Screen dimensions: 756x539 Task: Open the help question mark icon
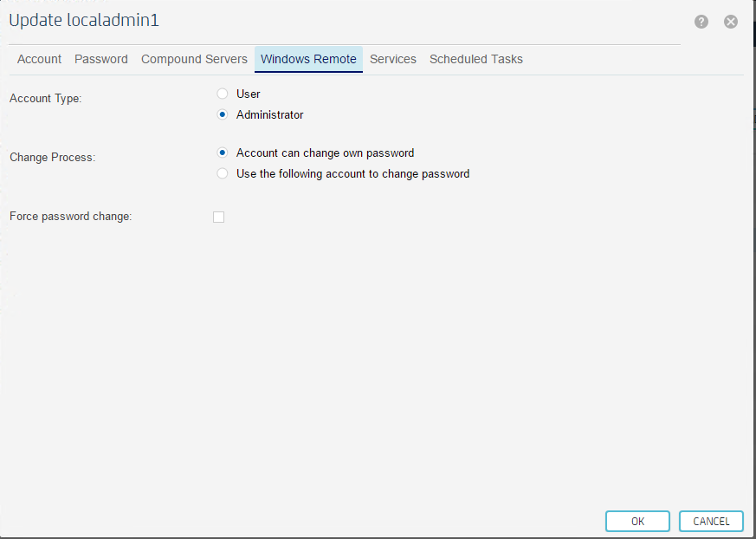(701, 22)
